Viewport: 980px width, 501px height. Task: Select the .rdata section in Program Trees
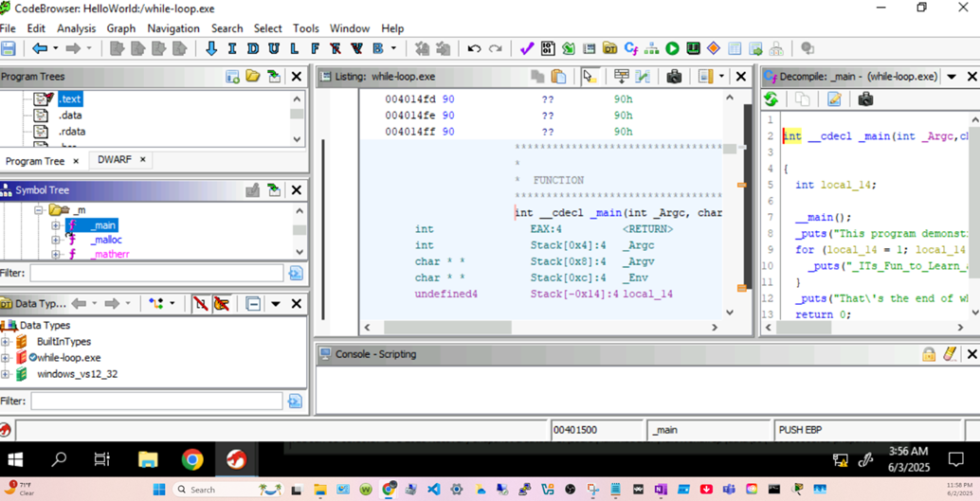point(72,132)
